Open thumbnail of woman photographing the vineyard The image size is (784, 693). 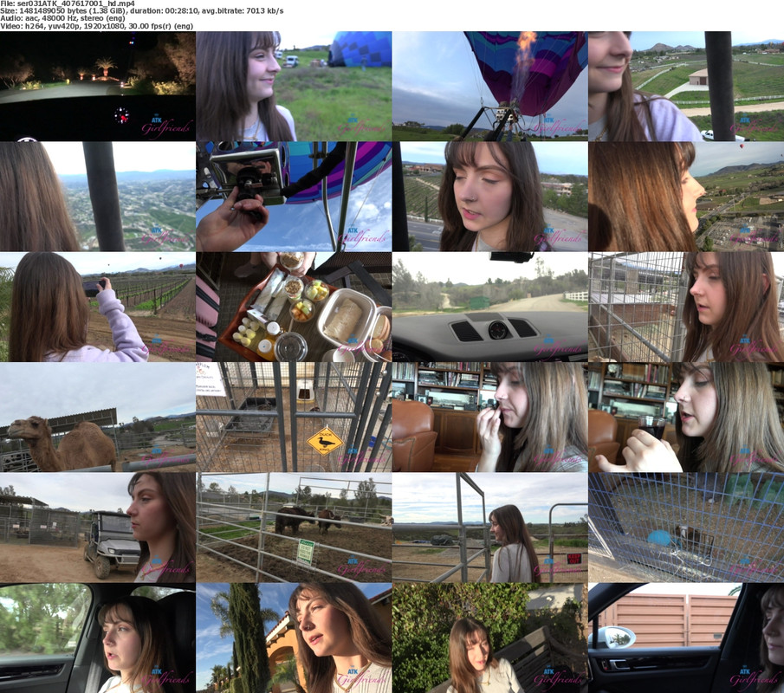[98, 307]
